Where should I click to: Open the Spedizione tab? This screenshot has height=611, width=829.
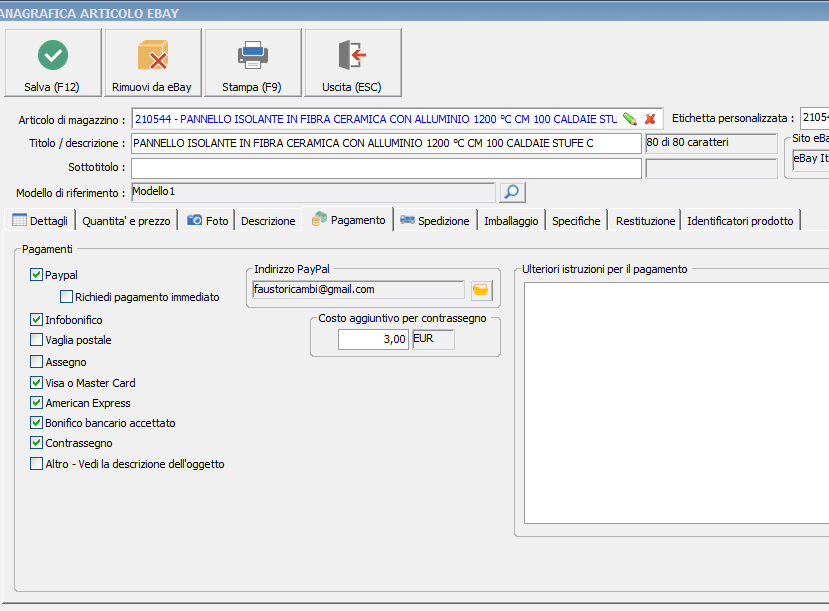click(x=435, y=220)
